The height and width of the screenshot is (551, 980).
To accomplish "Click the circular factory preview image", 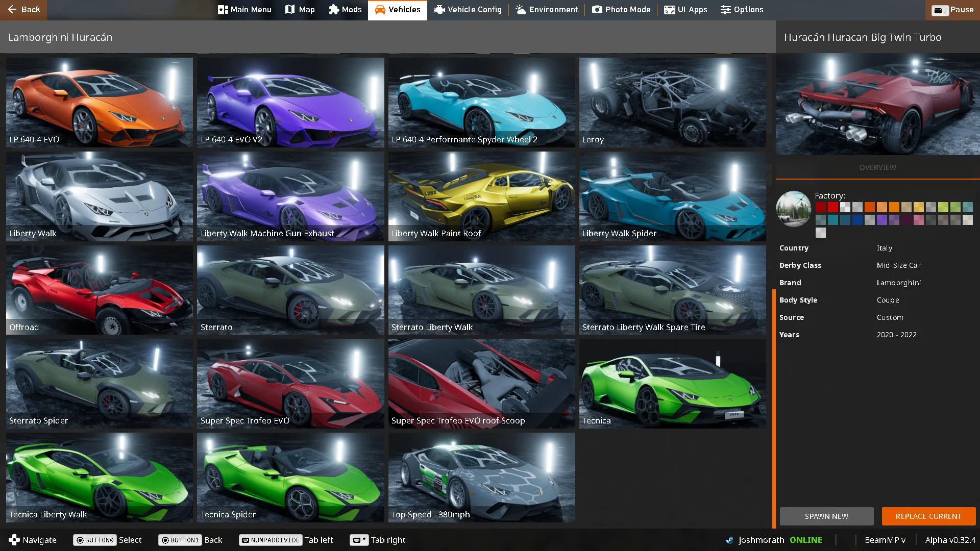I will (793, 208).
